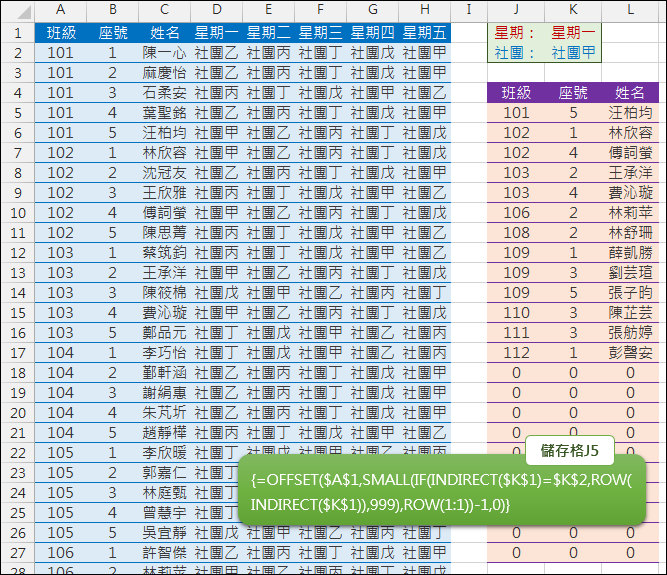Select 社團戊 in row 14 column D
This screenshot has width=667, height=575.
(x=217, y=293)
